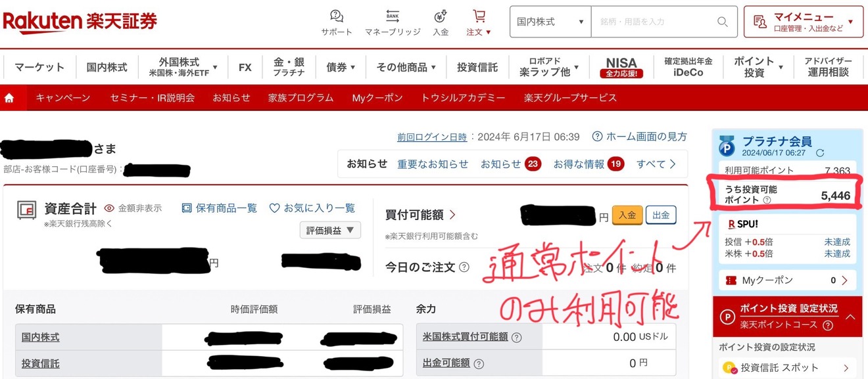
Task: Open 楽天グループサービス in the red bar
Action: coord(571,98)
